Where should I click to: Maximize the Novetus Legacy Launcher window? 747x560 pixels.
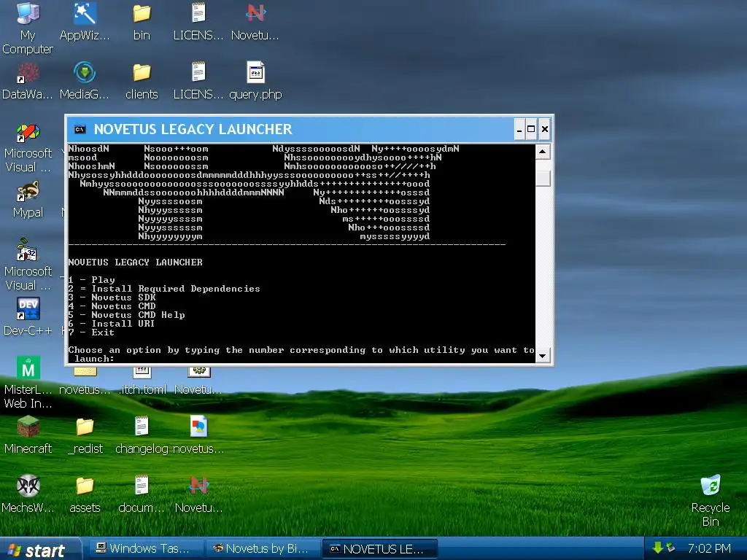point(531,129)
